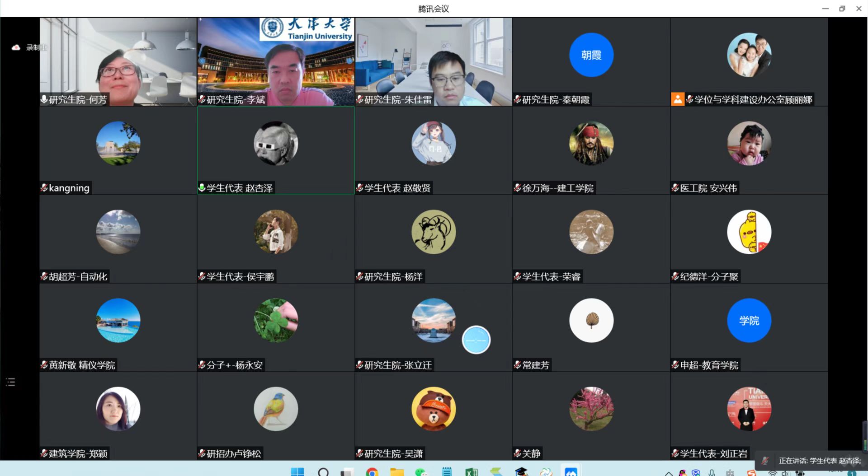Click the 学院 avatar of 申超-教育学院
The height and width of the screenshot is (476, 868).
pos(749,320)
